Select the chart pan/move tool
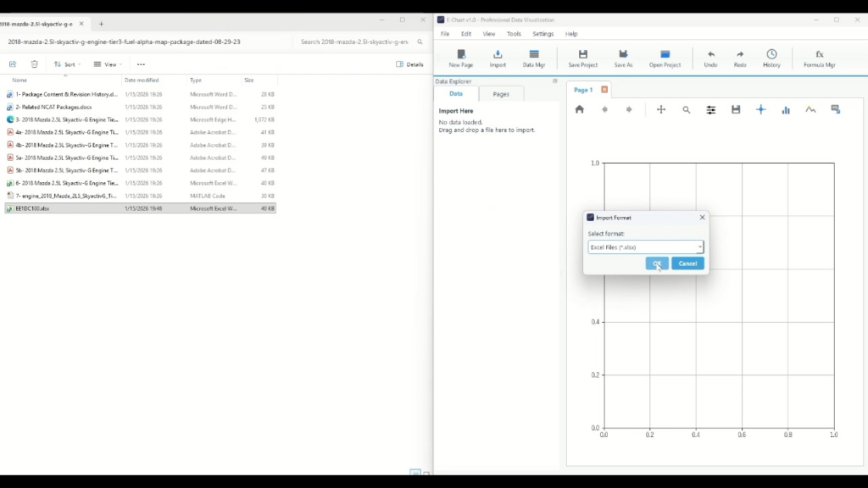Viewport: 868px width, 488px height. [x=661, y=109]
